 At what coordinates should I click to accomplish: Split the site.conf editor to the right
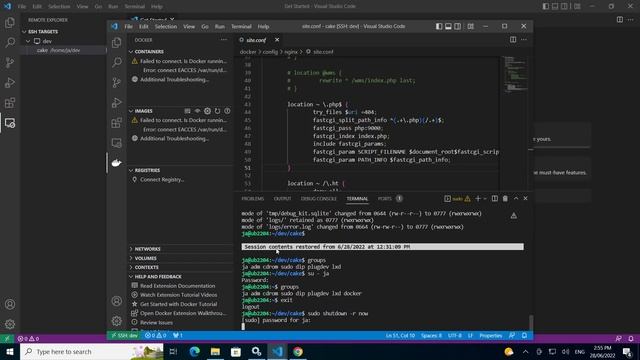pyautogui.click(x=513, y=40)
